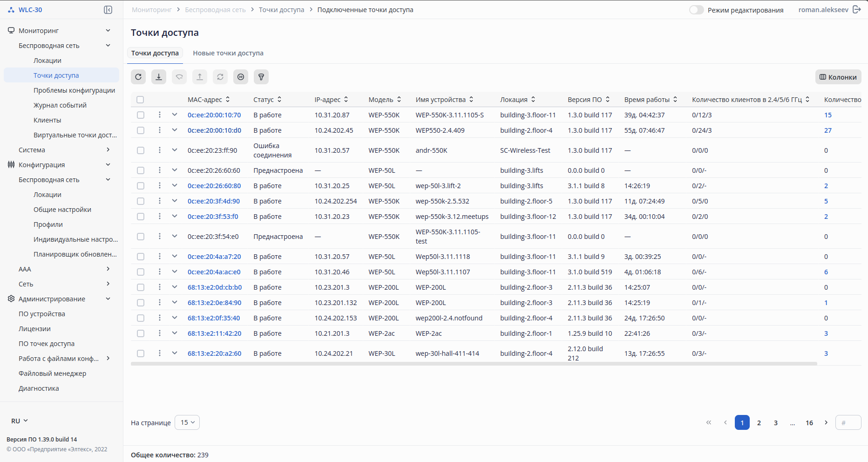The width and height of the screenshot is (868, 462).
Task: Tick checkbox for 0c:ee:20:26:60:80 row
Action: pos(141,186)
